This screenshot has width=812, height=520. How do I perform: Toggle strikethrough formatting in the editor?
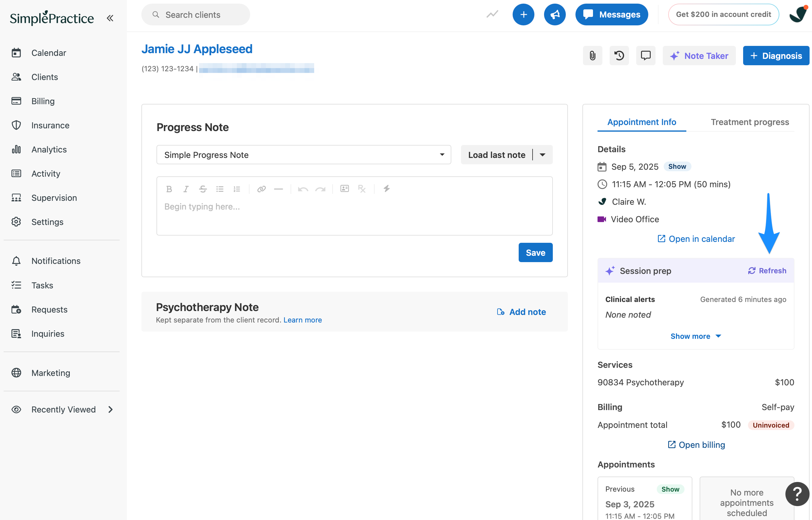click(x=203, y=189)
